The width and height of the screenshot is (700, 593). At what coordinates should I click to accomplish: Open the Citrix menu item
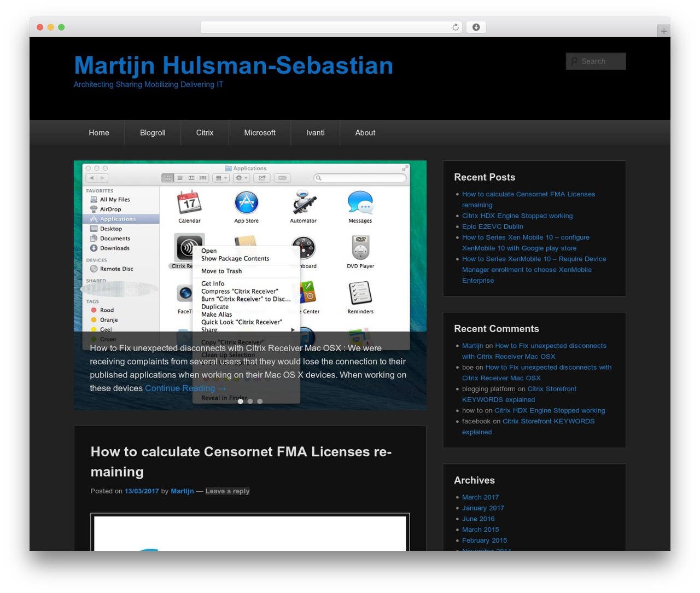click(x=205, y=133)
